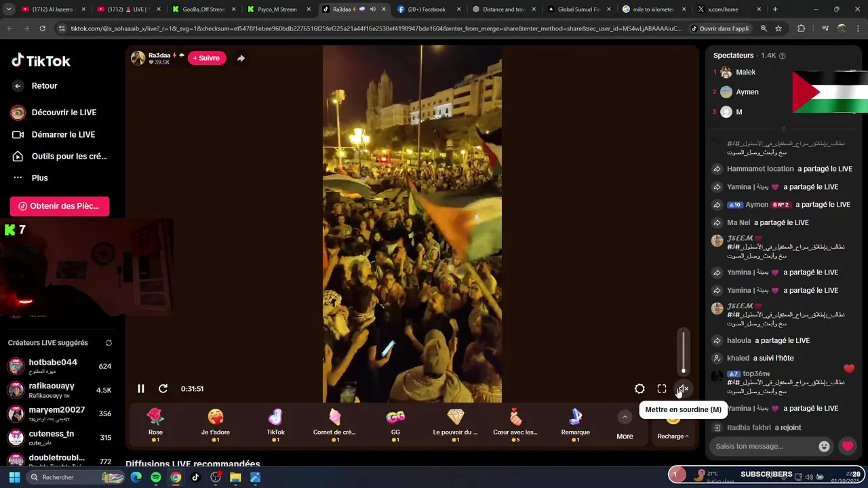This screenshot has height=488, width=868.
Task: Switch to Al Jazeera browser tab
Action: (x=52, y=9)
